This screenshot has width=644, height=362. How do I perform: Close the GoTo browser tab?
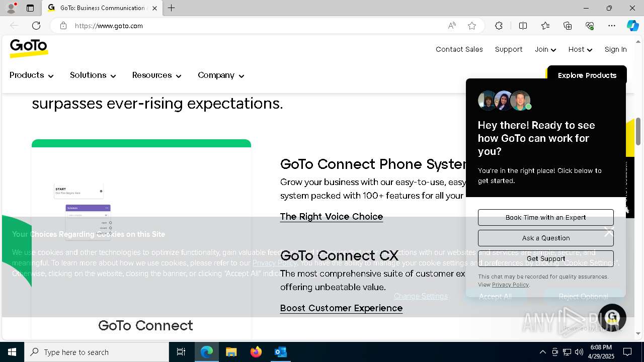click(154, 8)
